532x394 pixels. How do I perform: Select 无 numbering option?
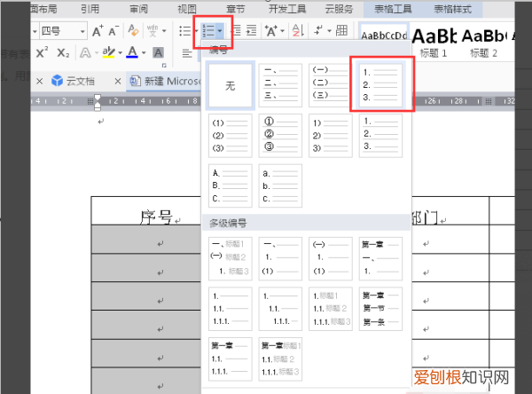(230, 85)
